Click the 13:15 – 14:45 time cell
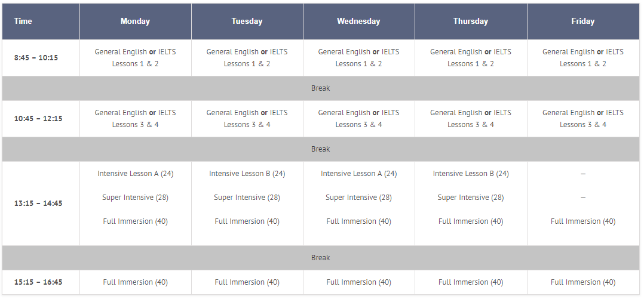Screen dimensions: 644x299 pyautogui.click(x=38, y=204)
